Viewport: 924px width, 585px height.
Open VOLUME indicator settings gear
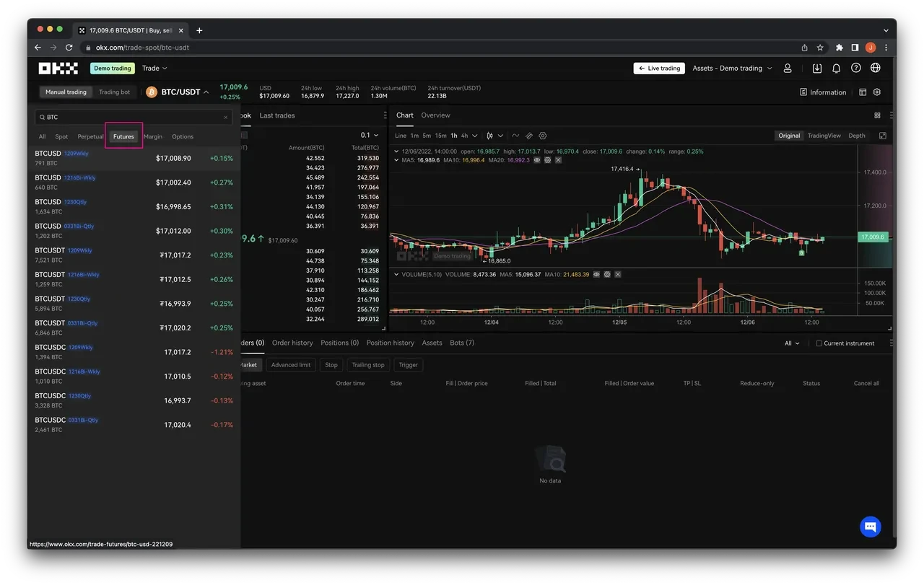(607, 275)
